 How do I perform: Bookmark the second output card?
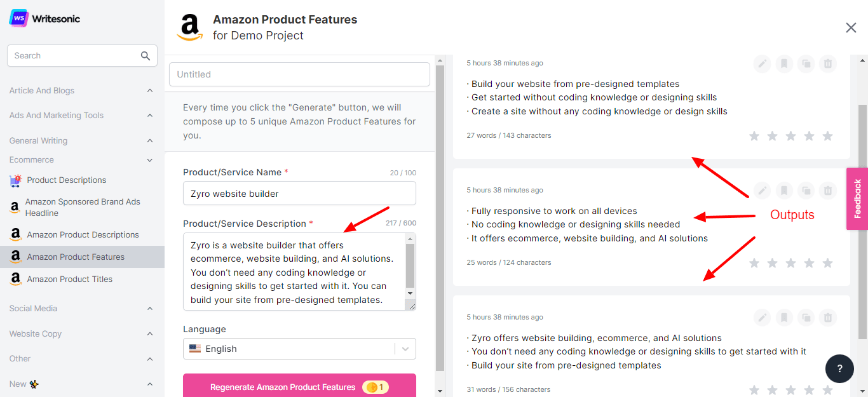click(x=784, y=190)
